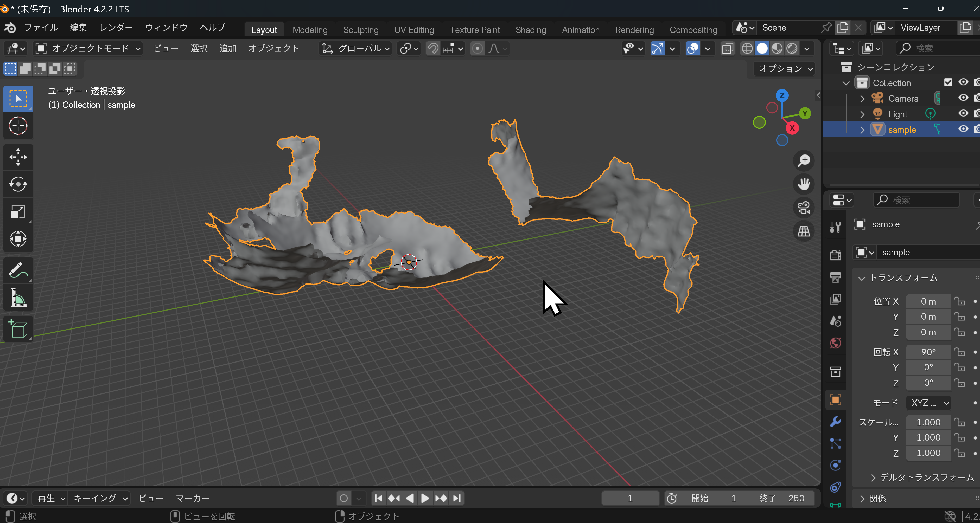Open the マーカー timeline menu
Viewport: 980px width, 523px height.
pos(193,498)
